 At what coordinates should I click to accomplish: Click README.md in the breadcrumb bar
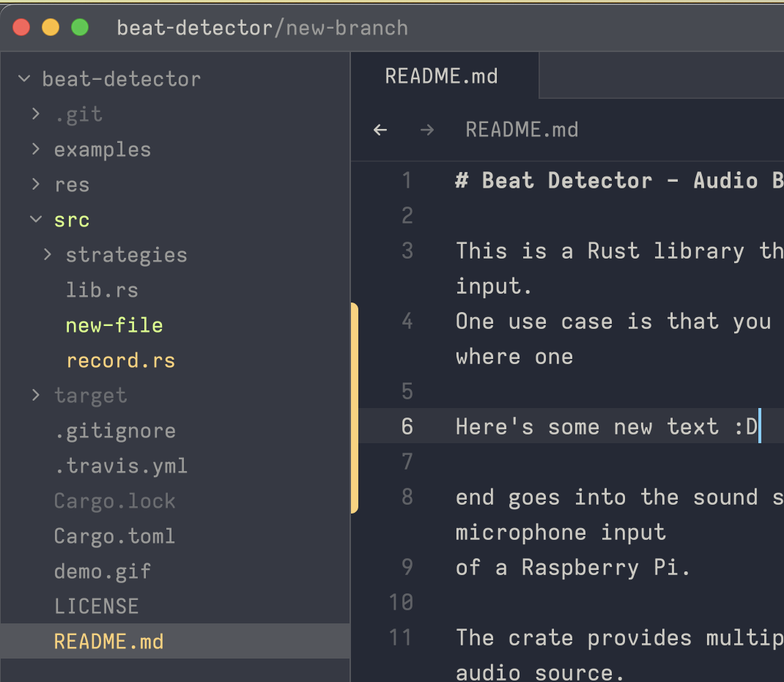[522, 130]
